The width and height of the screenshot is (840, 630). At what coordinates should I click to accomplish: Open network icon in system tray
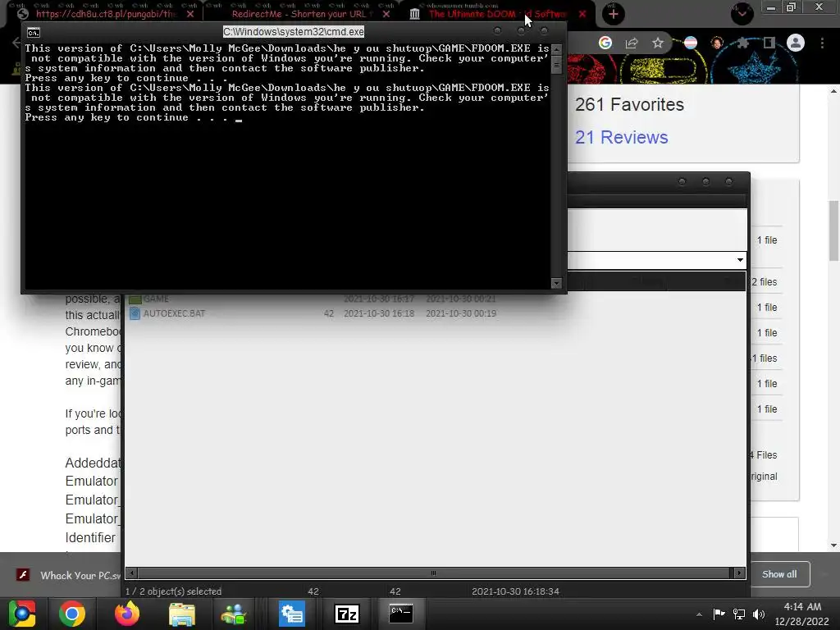pyautogui.click(x=739, y=614)
